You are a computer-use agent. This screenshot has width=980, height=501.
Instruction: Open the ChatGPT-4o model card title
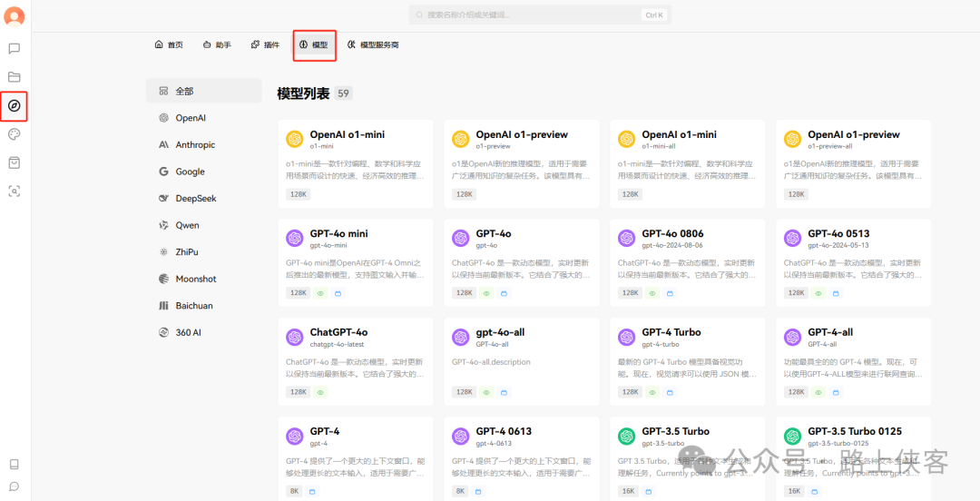pos(338,332)
